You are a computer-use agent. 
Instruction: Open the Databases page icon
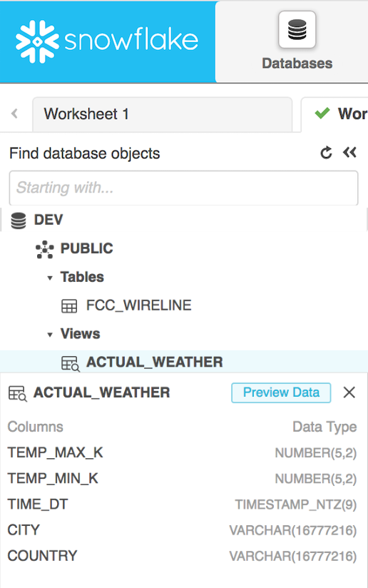pos(297,30)
